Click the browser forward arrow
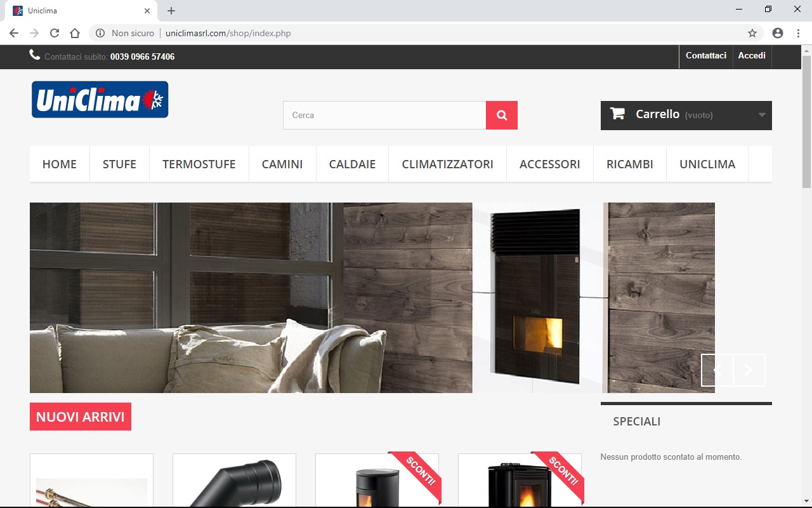Image resolution: width=812 pixels, height=508 pixels. [34, 33]
